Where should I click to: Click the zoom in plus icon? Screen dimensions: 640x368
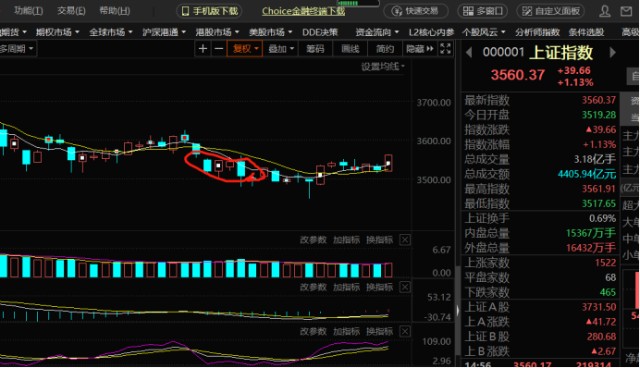coord(202,49)
